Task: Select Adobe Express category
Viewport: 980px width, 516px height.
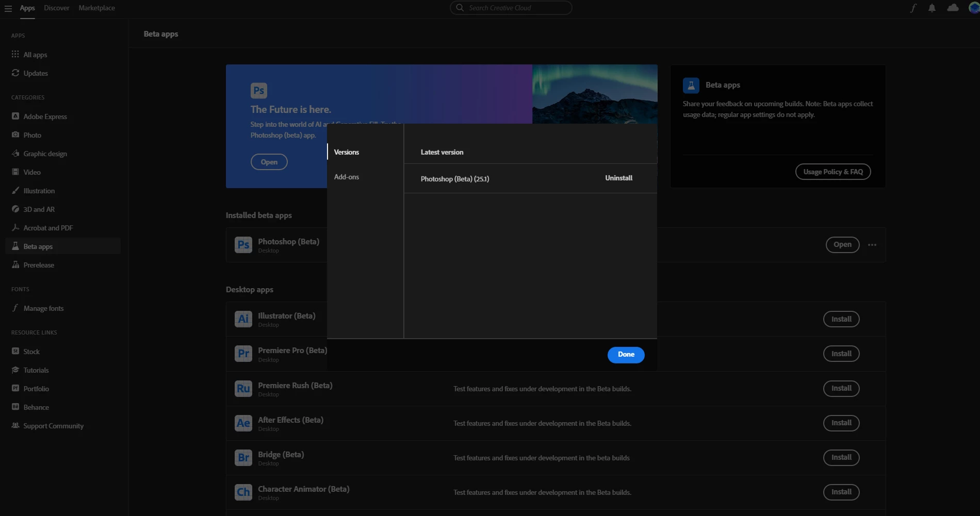Action: pyautogui.click(x=63, y=116)
